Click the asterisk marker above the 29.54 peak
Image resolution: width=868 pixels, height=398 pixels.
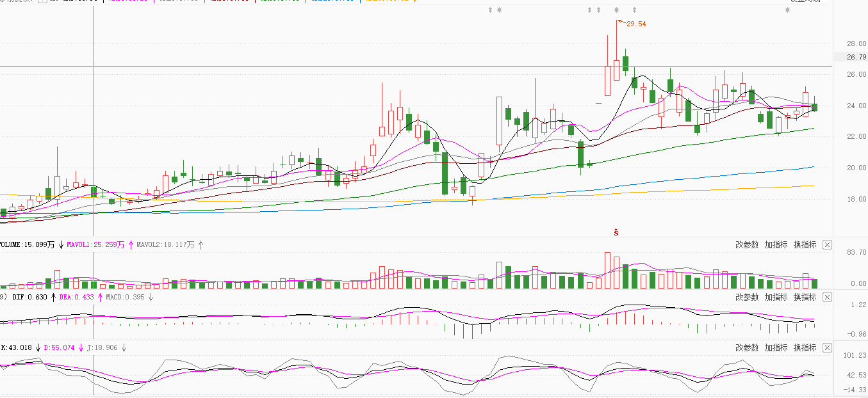click(x=616, y=10)
